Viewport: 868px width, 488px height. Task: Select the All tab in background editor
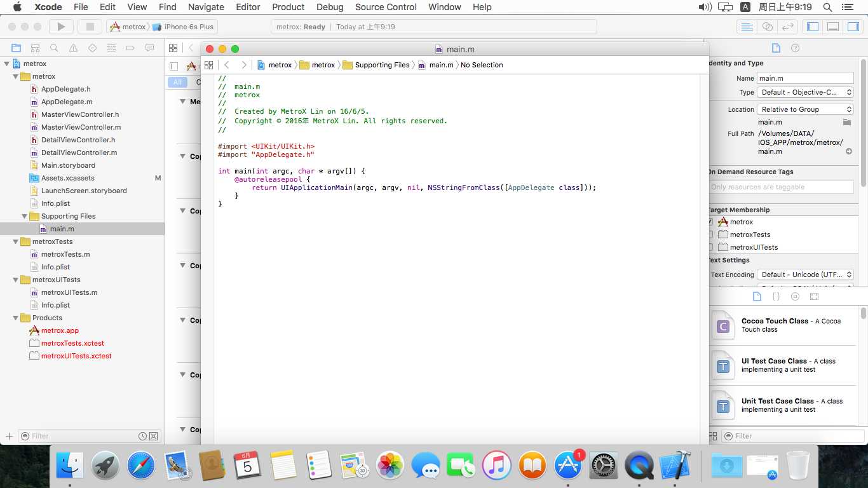tap(177, 82)
